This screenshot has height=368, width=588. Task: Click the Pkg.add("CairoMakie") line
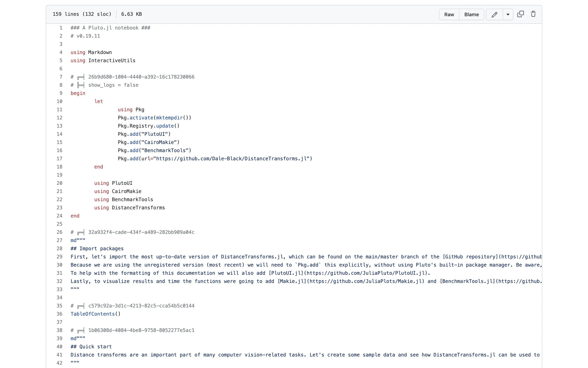coord(148,142)
